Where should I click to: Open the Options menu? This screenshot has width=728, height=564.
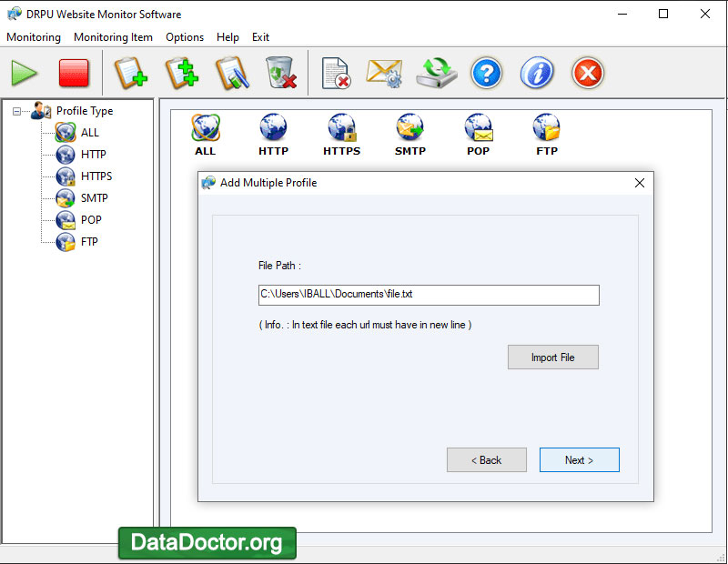[185, 37]
